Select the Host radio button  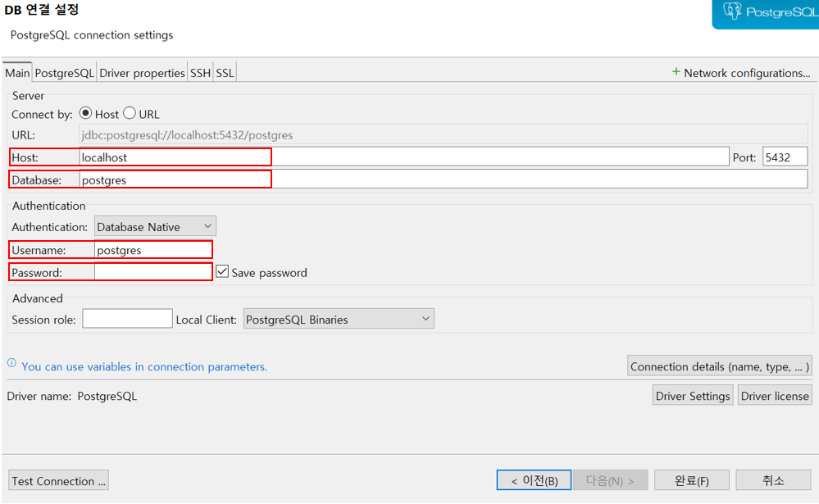click(x=85, y=113)
